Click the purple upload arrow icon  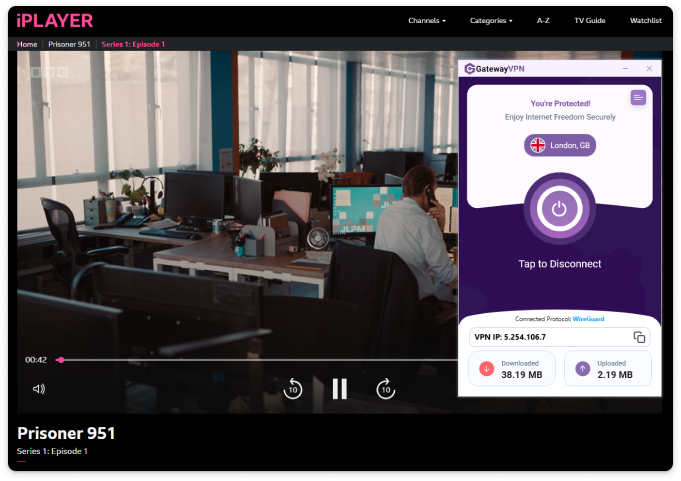tap(582, 369)
